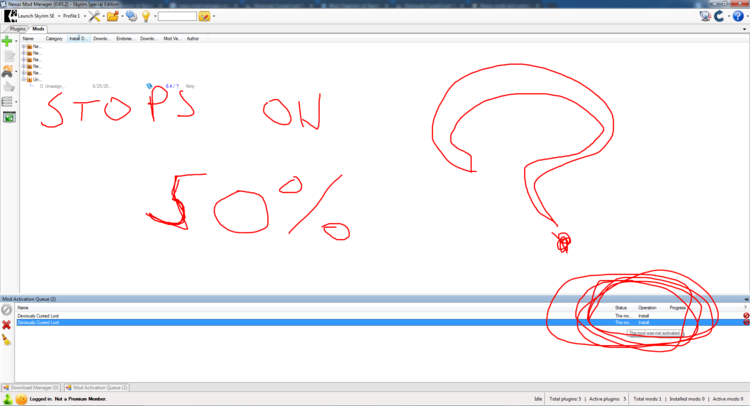
Task: Open the wrench and screwdriver tools icon
Action: [94, 16]
